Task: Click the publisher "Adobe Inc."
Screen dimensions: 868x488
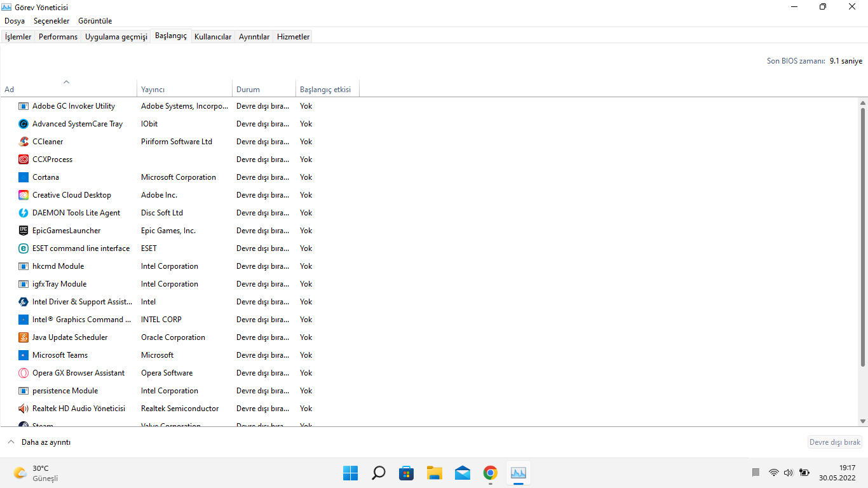Action: click(159, 195)
